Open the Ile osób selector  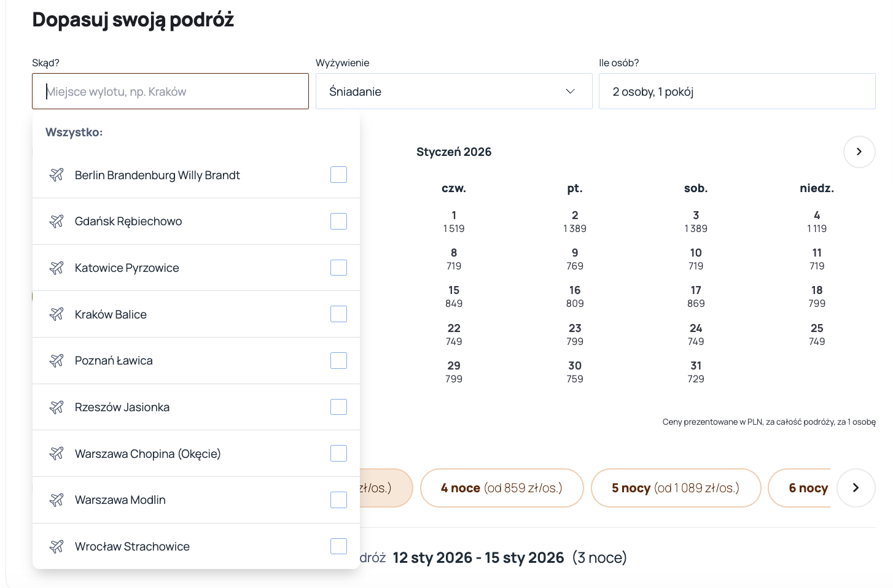click(736, 91)
